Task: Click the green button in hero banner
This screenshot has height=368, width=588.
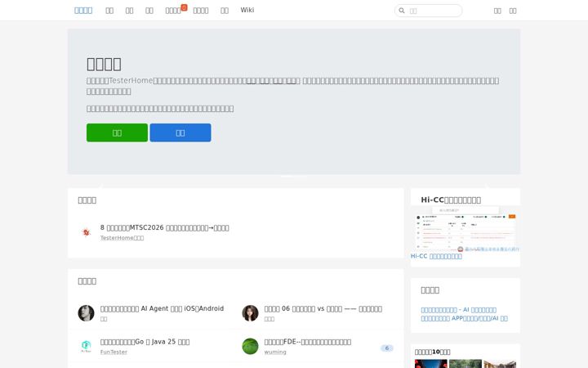Action: click(117, 132)
